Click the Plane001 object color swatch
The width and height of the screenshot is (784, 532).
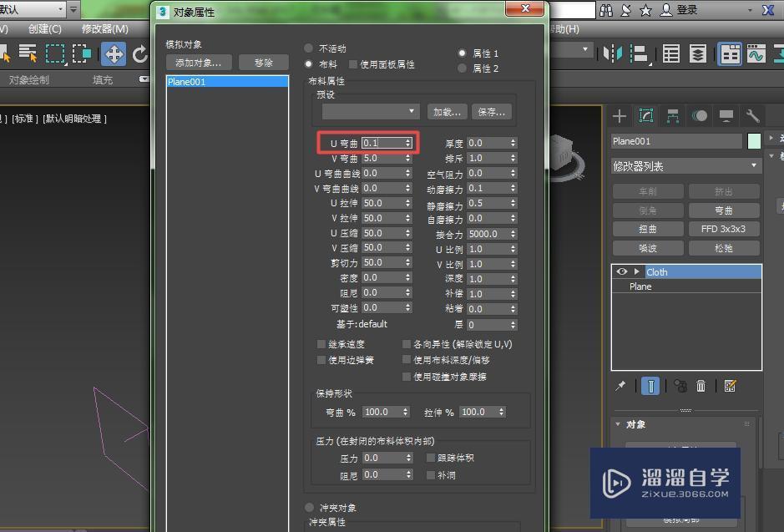point(753,140)
